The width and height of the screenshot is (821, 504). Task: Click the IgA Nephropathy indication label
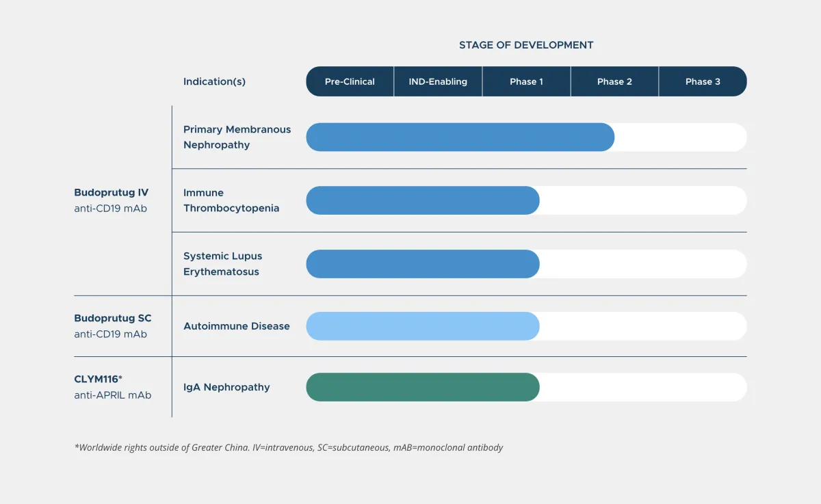coord(226,387)
